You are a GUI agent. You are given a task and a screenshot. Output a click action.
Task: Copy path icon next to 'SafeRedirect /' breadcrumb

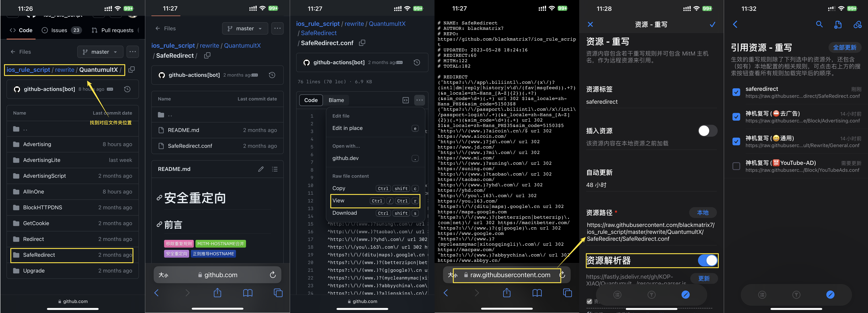pyautogui.click(x=207, y=55)
